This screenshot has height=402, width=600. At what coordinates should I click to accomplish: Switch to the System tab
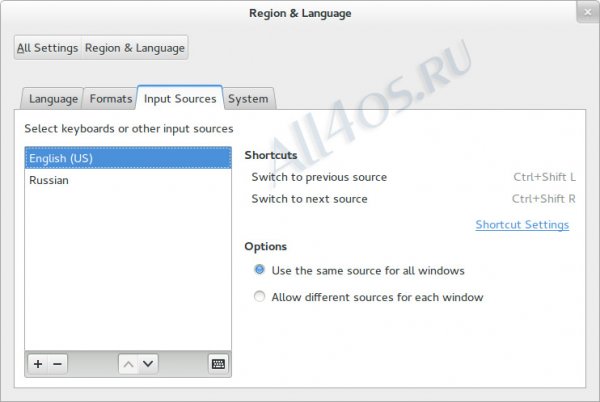(248, 99)
